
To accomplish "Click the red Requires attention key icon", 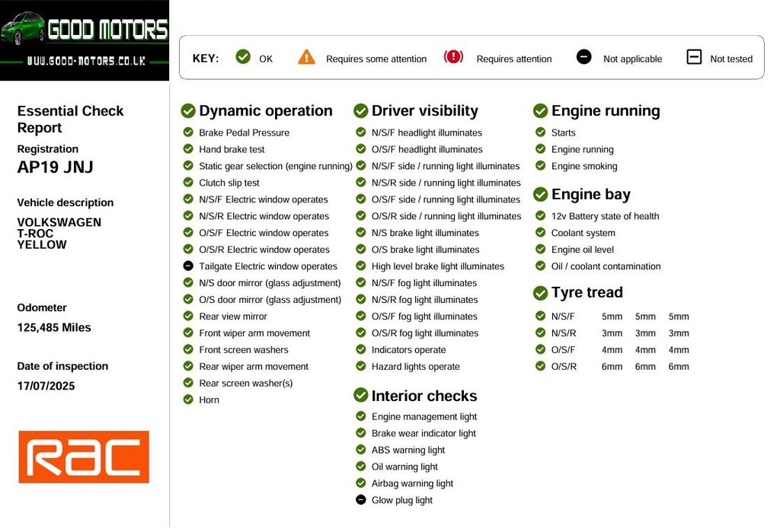I will click(x=453, y=57).
